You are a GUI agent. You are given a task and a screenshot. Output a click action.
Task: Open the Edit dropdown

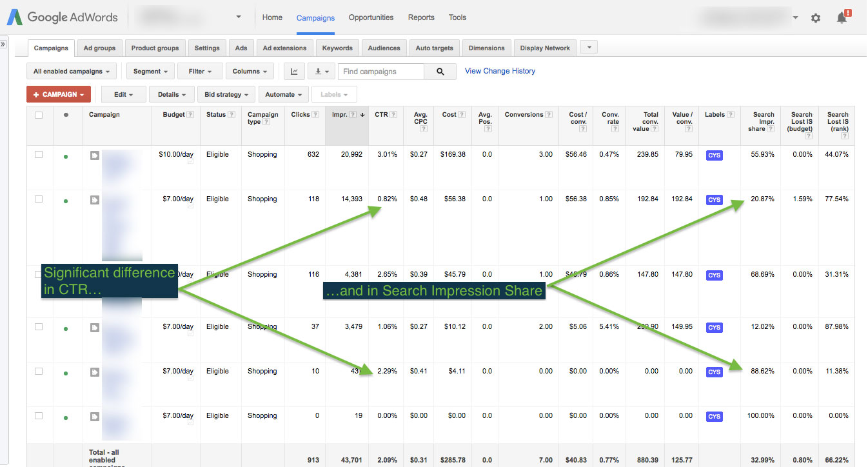point(124,95)
